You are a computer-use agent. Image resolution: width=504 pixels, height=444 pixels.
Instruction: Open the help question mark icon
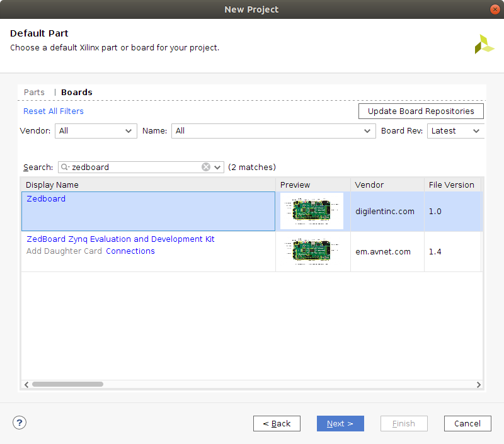pyautogui.click(x=20, y=423)
